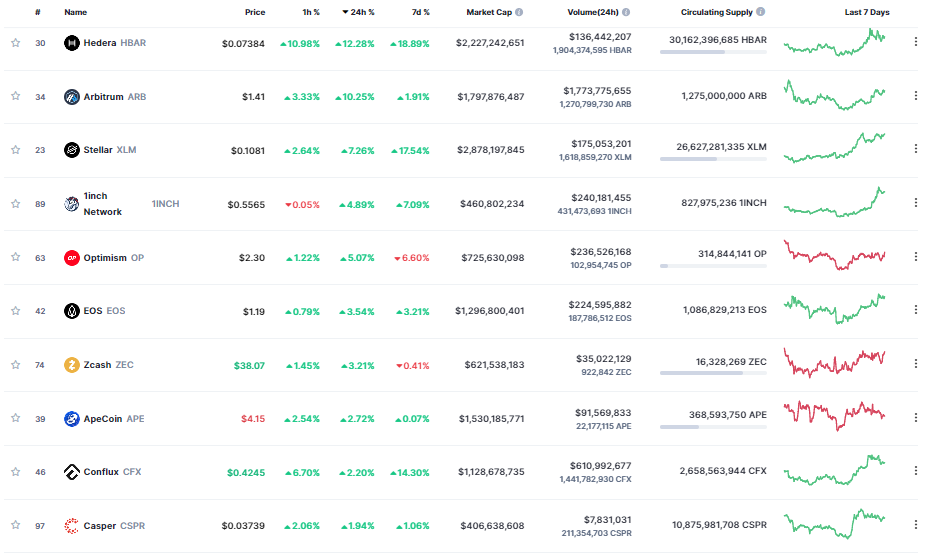Screen dimensions: 930x553
Task: Click 1inch Network price $0.5565
Action: pos(246,205)
